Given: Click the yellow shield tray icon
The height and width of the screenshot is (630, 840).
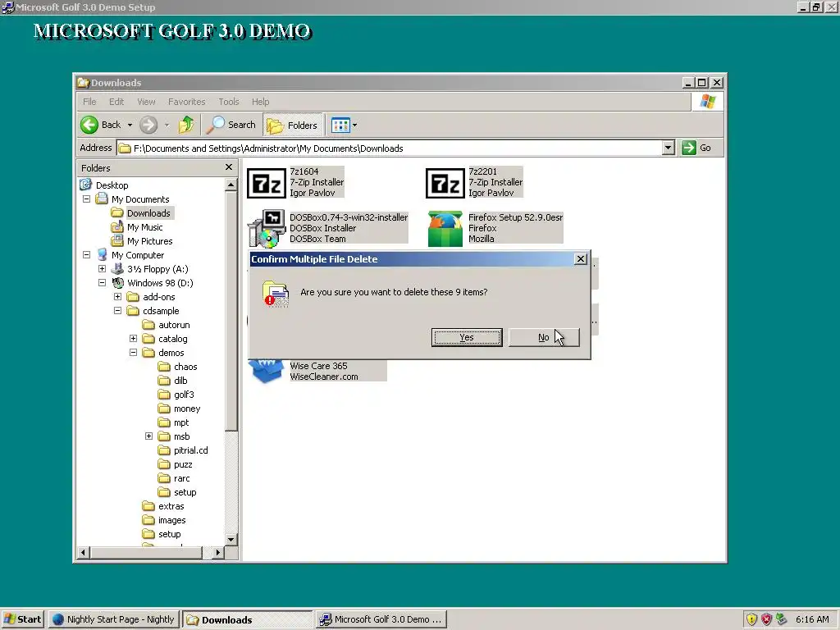Looking at the screenshot, I should [x=751, y=619].
